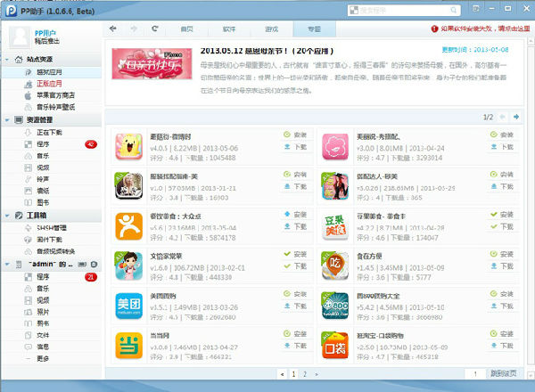Collapse the 站点资源 section

pos(7,60)
